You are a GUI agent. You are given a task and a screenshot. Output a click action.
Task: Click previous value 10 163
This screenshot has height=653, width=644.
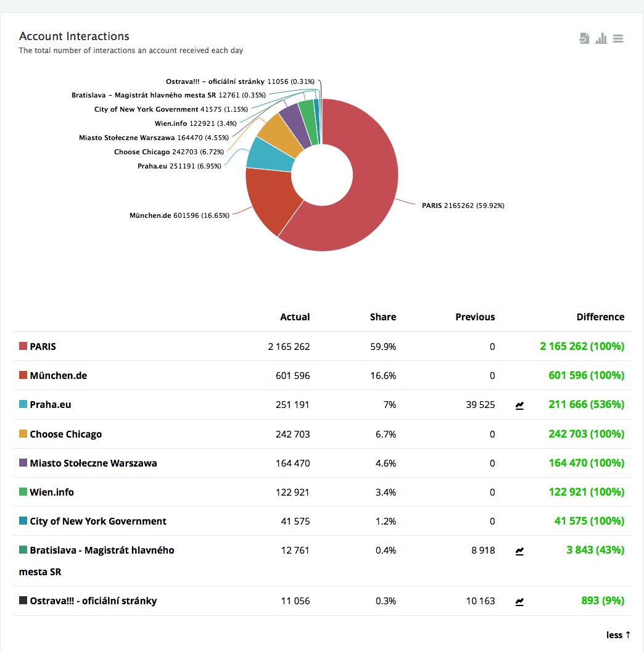click(481, 601)
